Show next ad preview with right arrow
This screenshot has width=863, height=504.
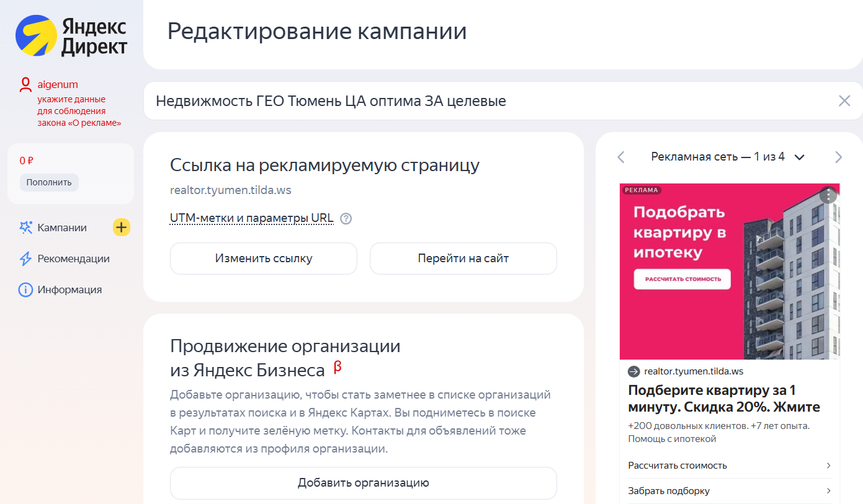839,157
